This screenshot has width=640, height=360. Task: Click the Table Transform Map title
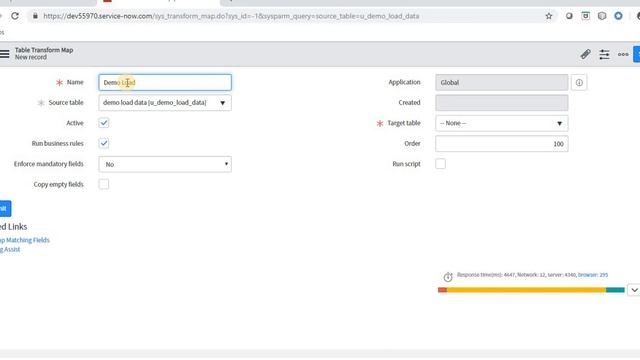pyautogui.click(x=44, y=50)
